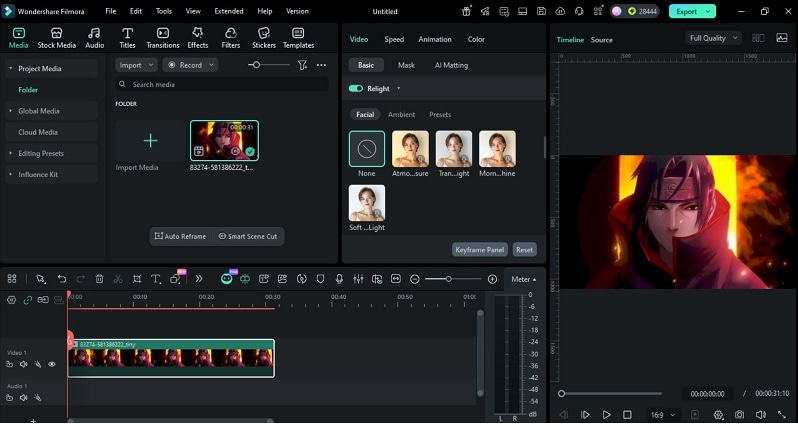
Task: Open the Templates tab
Action: click(x=298, y=38)
